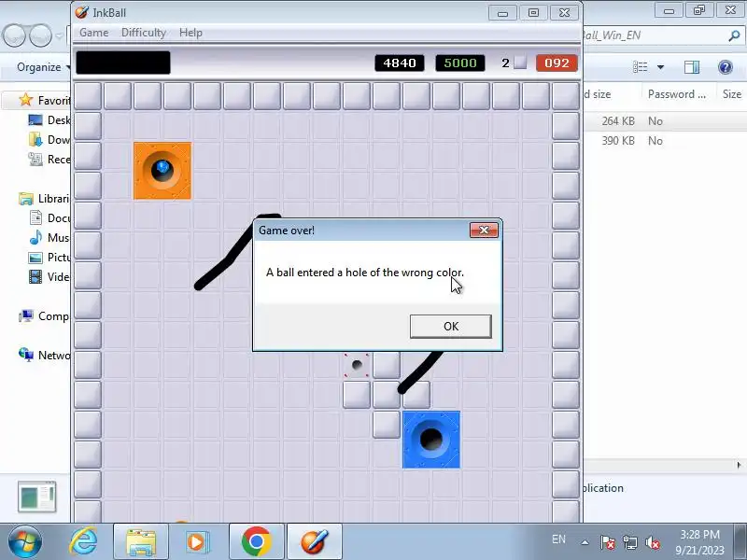This screenshot has height=560, width=747.
Task: Click the Explorer search magnifier icon
Action: tap(734, 35)
